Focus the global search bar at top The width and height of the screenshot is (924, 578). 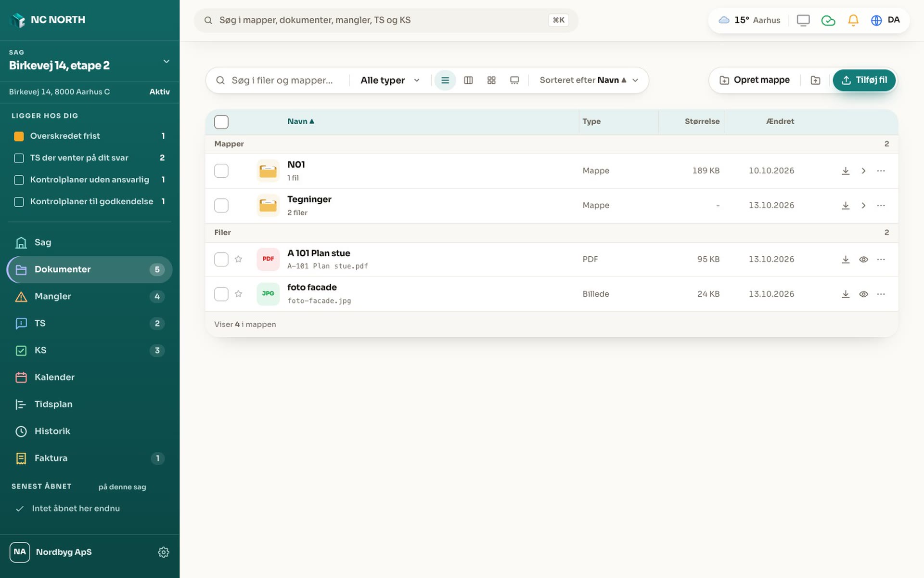(386, 20)
